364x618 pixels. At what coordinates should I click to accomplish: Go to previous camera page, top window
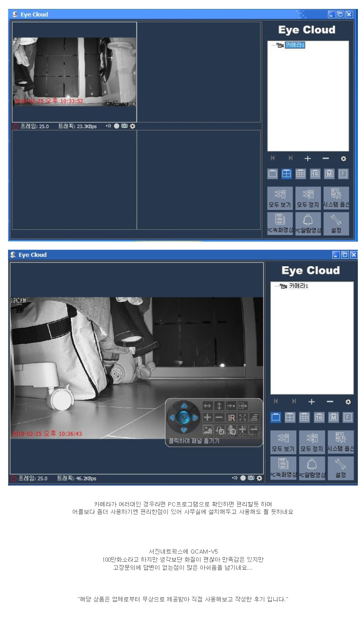click(x=272, y=158)
